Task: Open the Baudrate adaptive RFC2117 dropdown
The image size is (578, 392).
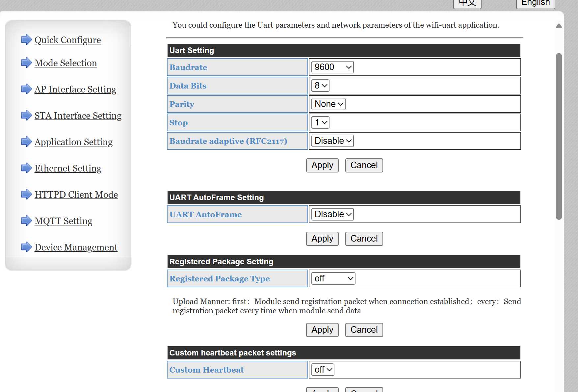Action: pos(332,141)
